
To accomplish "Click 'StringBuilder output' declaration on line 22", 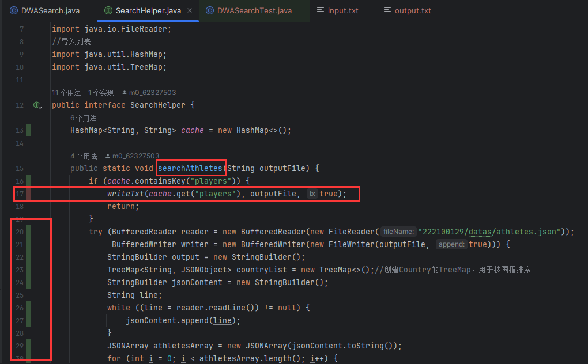I will click(x=153, y=257).
